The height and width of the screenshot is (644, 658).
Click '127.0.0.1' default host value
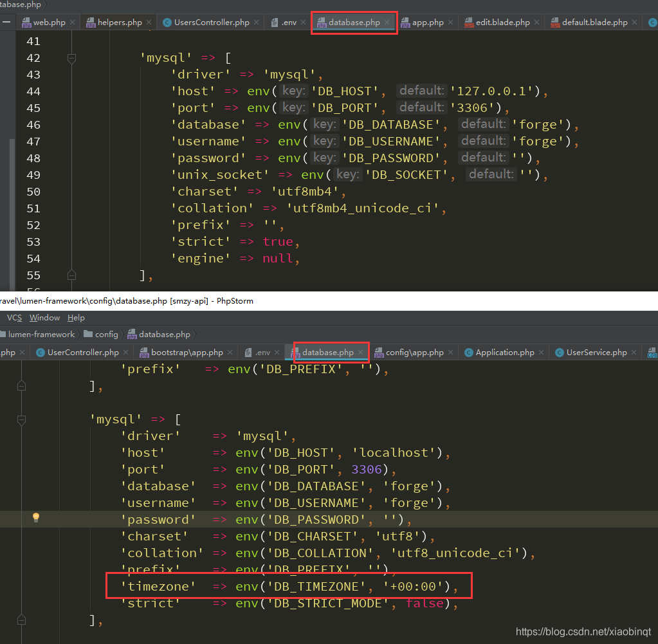coord(491,91)
